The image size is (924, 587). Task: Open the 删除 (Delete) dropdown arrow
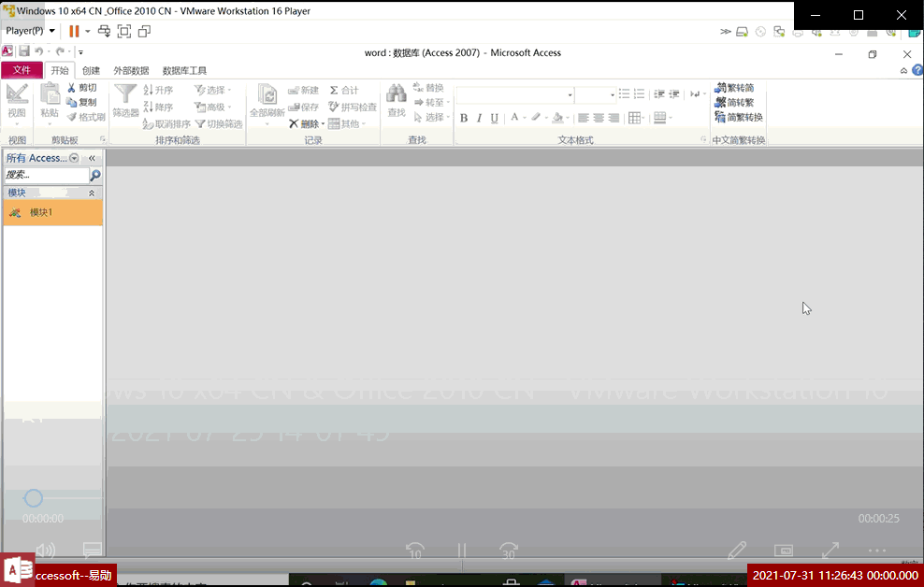coord(323,123)
